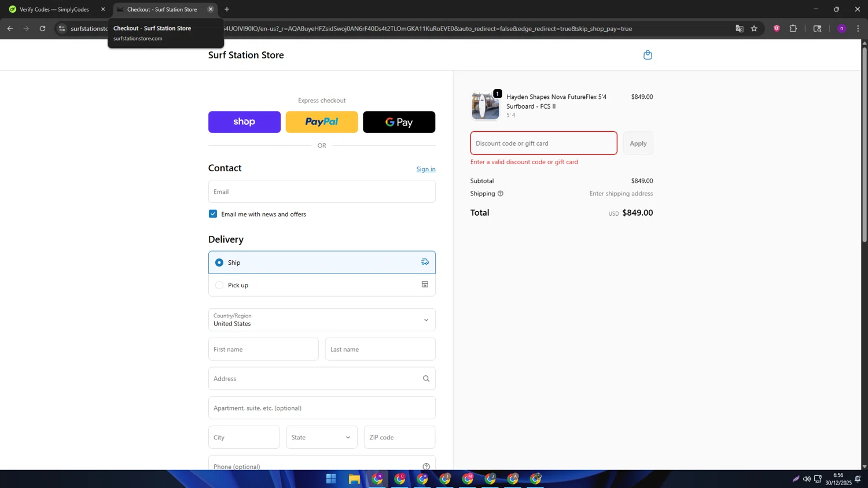
Task: Open the pink shield extension icon
Action: 777,28
